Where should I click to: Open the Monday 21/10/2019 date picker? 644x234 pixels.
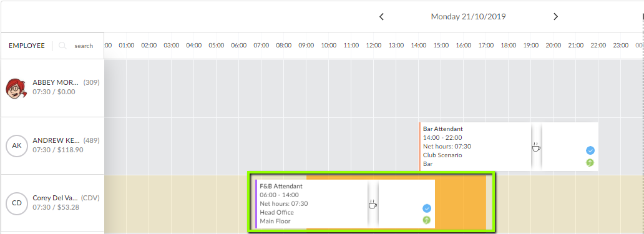click(x=468, y=17)
